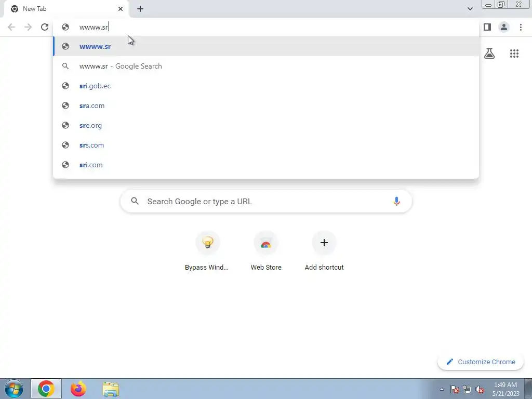Select the sri.gob.ec suggestion

tap(266, 86)
